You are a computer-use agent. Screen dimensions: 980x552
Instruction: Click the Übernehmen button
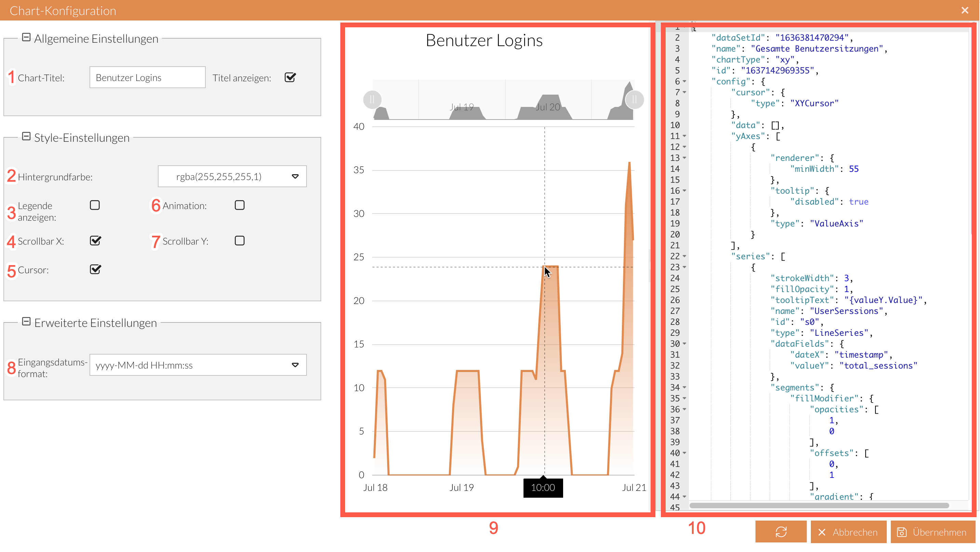933,532
